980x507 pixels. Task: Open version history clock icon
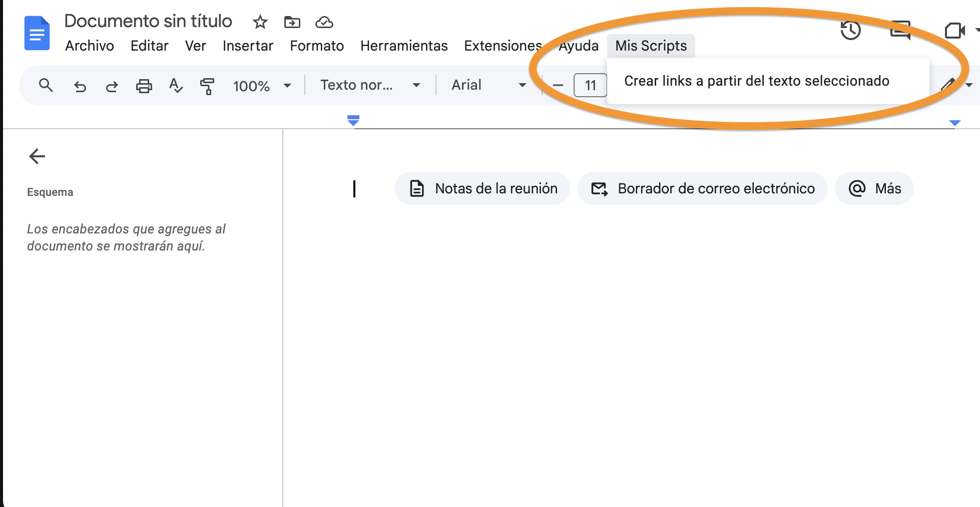point(850,31)
